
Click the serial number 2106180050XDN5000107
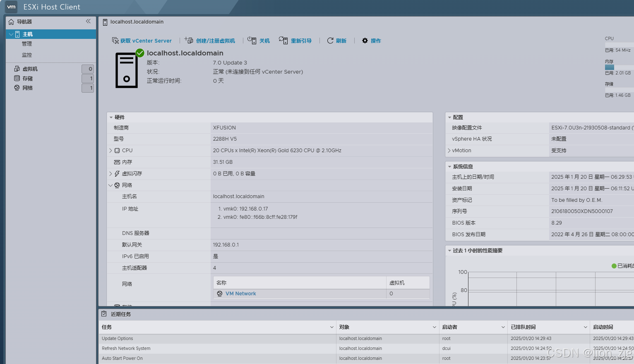(582, 211)
